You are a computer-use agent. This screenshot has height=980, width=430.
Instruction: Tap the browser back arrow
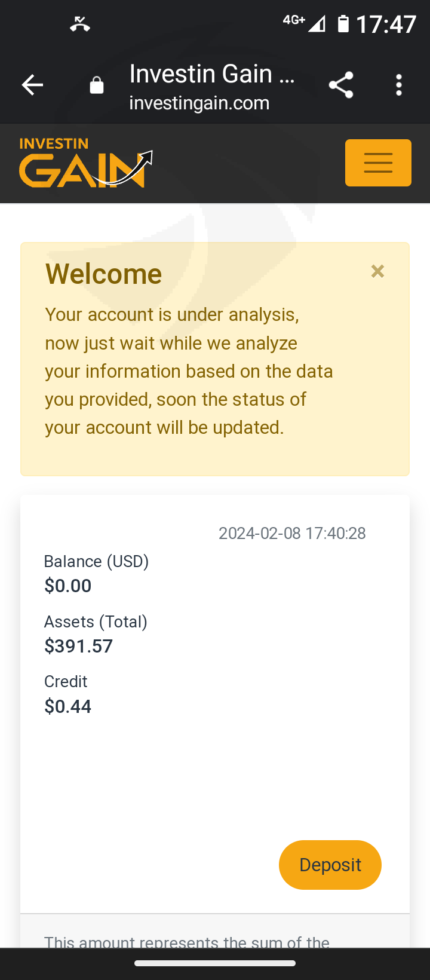click(32, 85)
